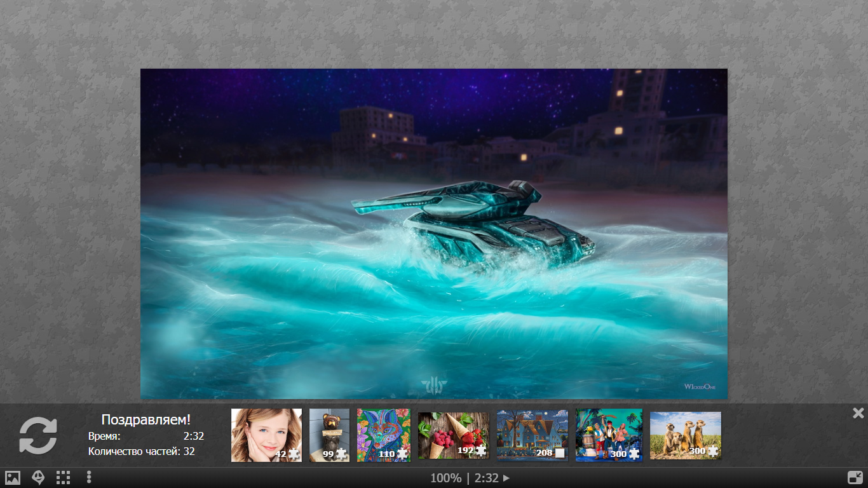The width and height of the screenshot is (868, 488).
Task: Open the 300-piece pirates puzzle
Action: click(x=609, y=435)
